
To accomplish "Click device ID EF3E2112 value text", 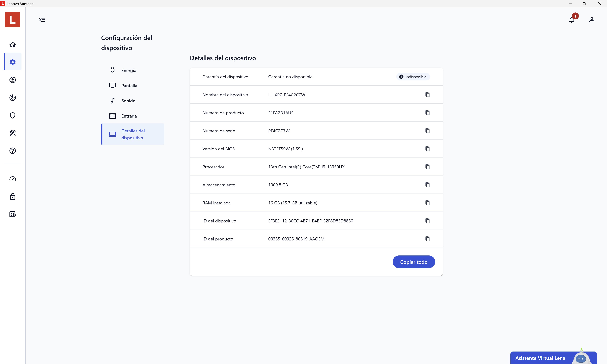I will pos(311,221).
